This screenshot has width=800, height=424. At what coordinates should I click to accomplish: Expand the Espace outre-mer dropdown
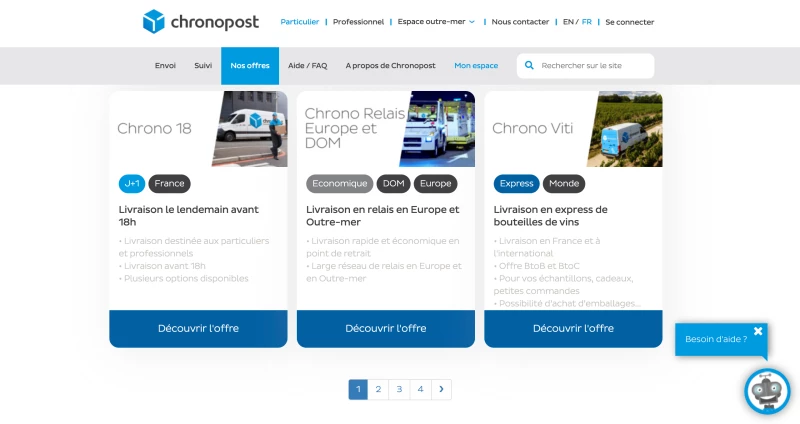click(436, 22)
